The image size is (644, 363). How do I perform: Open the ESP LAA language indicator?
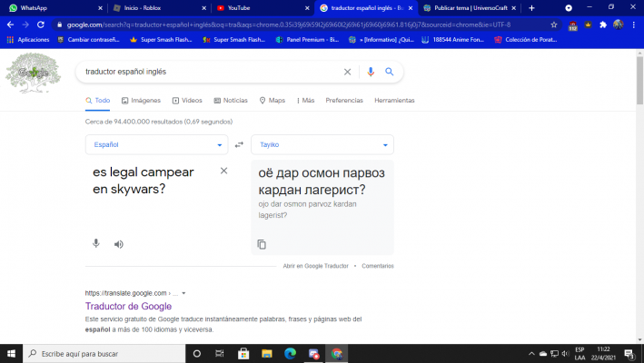[580, 354]
